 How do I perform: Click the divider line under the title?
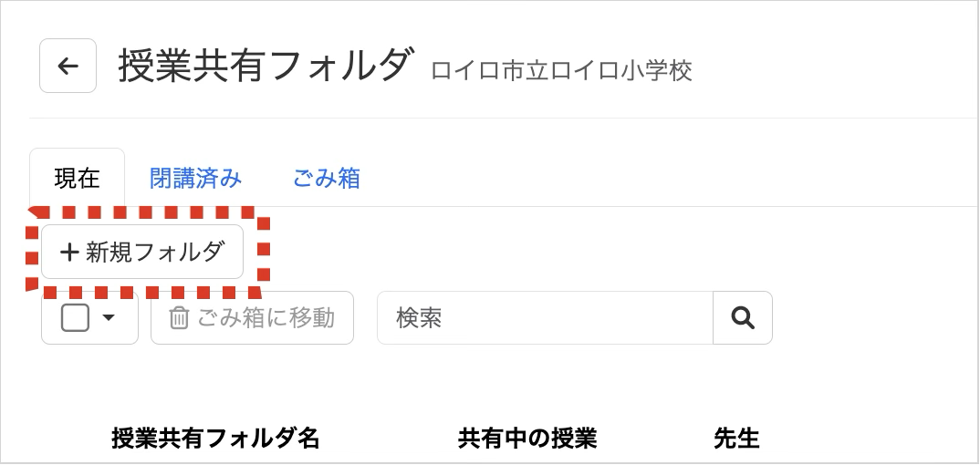[503, 118]
